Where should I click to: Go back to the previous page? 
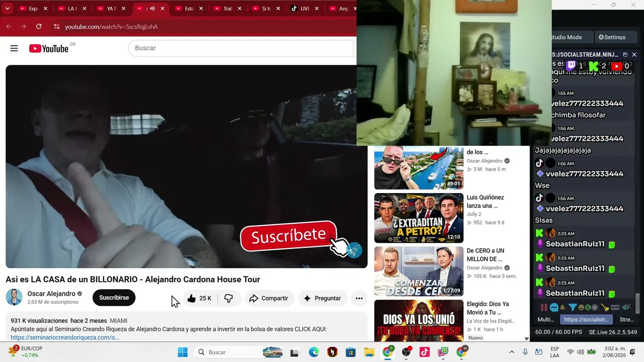click(9, 27)
